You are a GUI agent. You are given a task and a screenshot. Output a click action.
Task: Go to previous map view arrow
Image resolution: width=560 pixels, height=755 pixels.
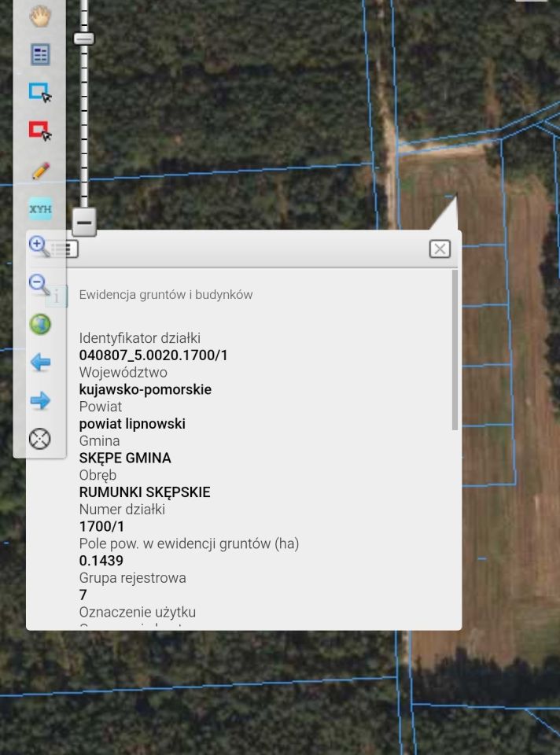[40, 362]
